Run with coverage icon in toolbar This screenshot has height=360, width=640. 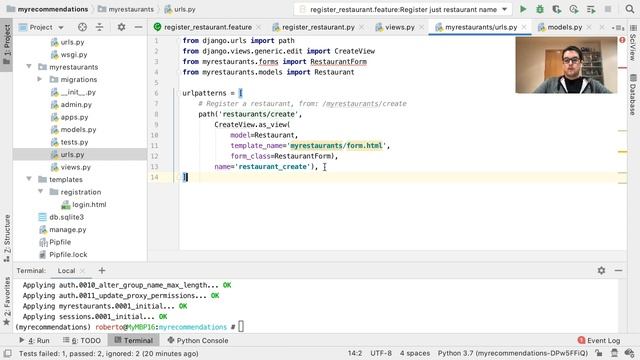click(x=557, y=9)
